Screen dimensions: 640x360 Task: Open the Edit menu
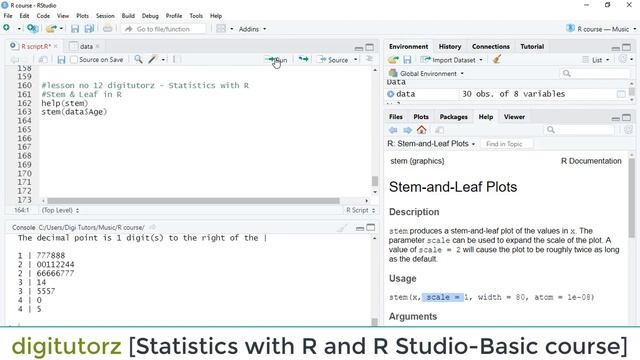24,16
